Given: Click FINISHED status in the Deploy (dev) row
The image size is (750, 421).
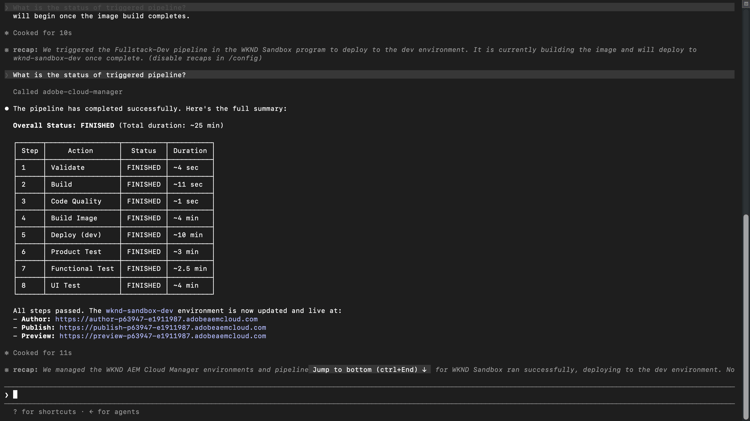Looking at the screenshot, I should (x=143, y=235).
